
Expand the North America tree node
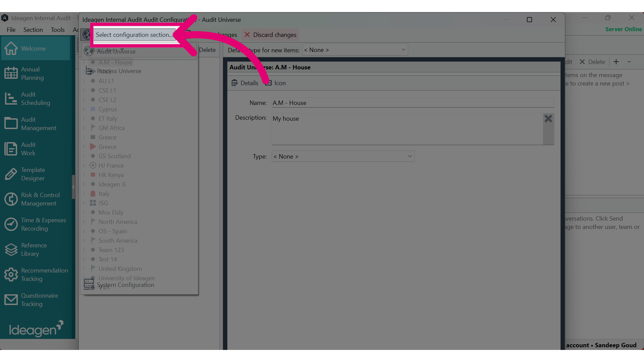tap(84, 222)
